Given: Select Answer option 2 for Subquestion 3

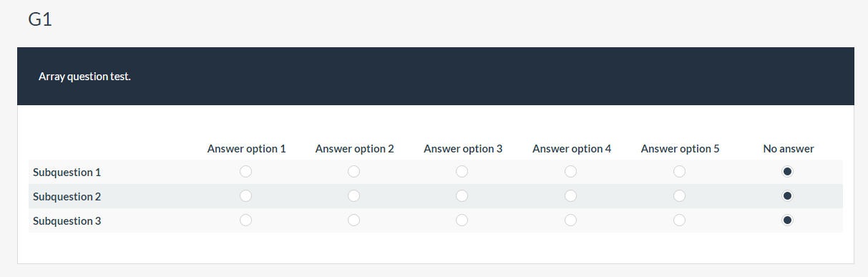Looking at the screenshot, I should click(354, 220).
